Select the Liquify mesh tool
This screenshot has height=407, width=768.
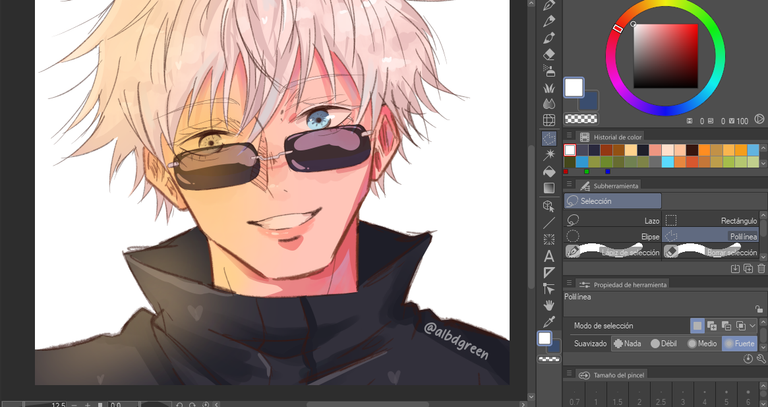(549, 120)
